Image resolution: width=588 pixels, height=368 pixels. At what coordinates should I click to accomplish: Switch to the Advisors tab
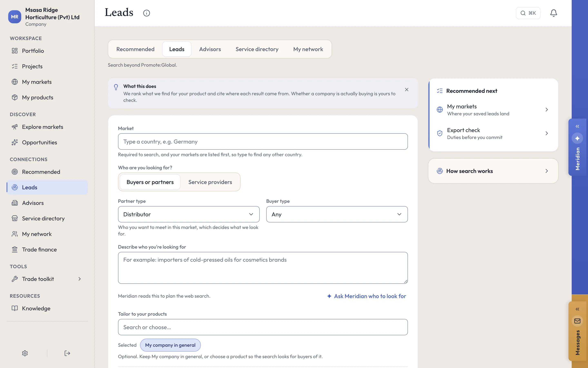pos(210,49)
